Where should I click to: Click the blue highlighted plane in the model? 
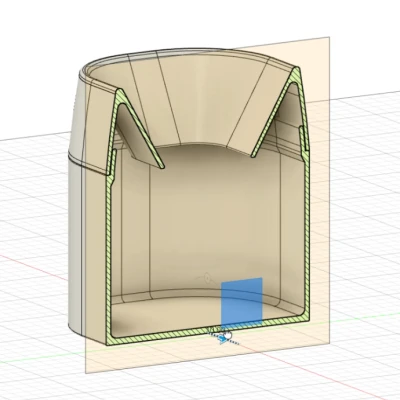242,303
